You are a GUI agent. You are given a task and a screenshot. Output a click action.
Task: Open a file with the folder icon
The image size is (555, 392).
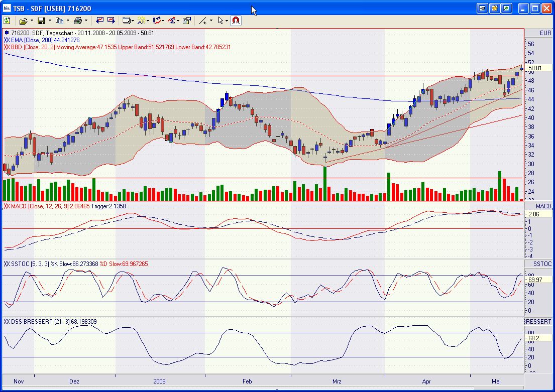tap(24, 21)
